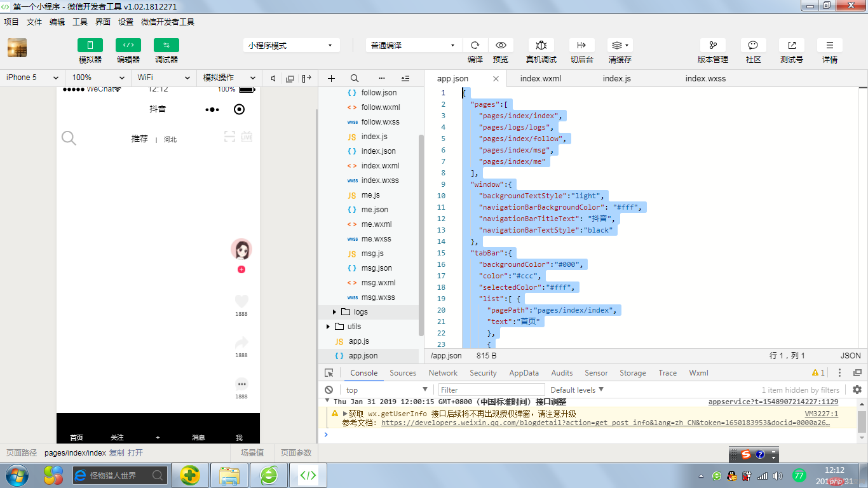Open the console settings gear icon

[857, 390]
